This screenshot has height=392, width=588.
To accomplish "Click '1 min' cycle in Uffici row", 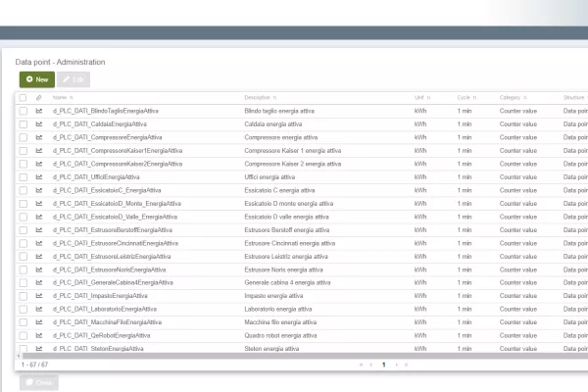I will (x=465, y=177).
